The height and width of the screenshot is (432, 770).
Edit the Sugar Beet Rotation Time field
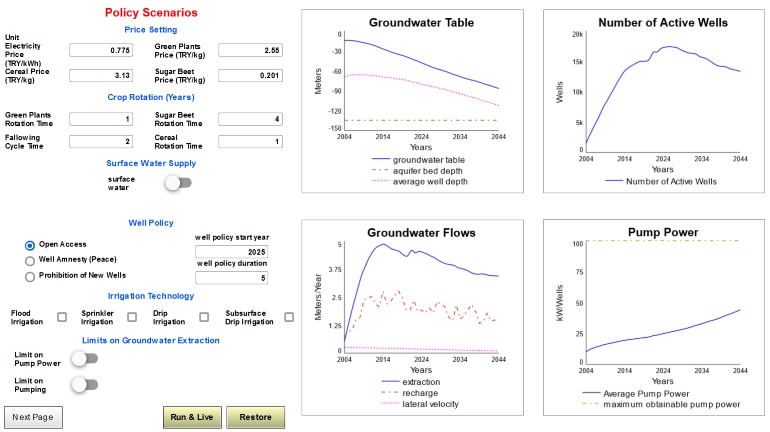click(x=250, y=119)
